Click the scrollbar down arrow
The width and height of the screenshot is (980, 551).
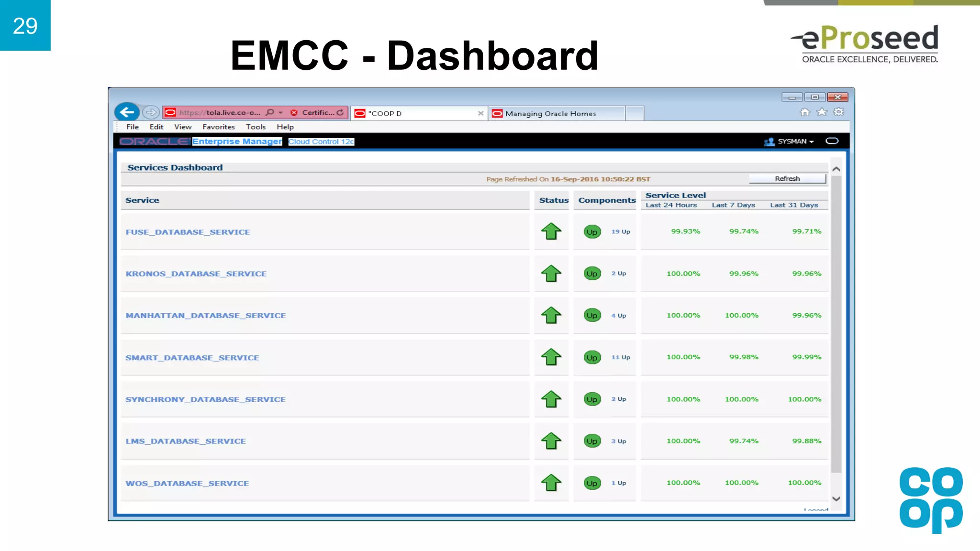(836, 499)
